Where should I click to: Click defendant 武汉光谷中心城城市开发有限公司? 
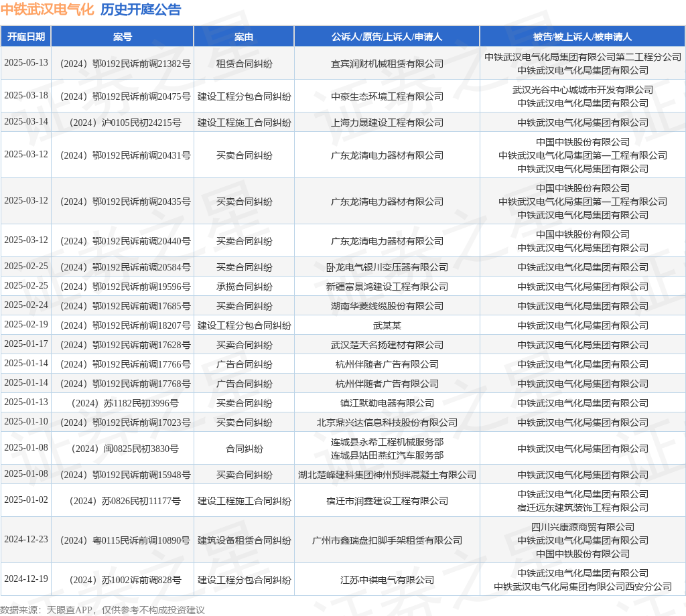coord(583,90)
